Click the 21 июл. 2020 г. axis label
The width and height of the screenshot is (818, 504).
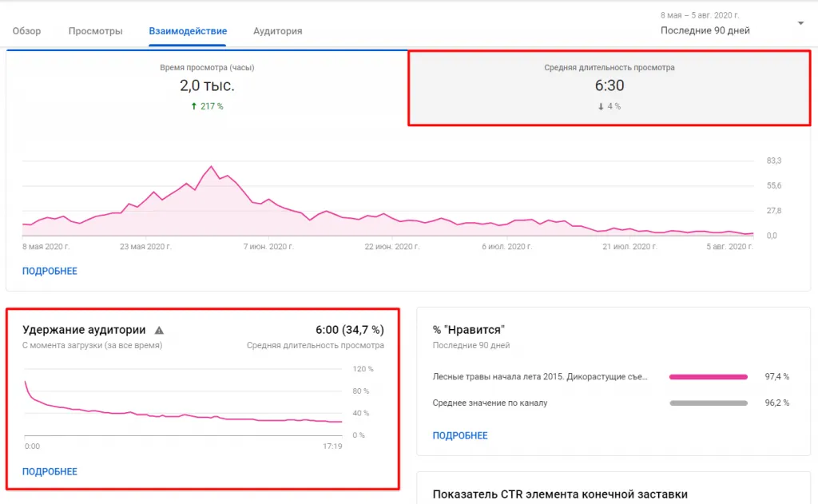(629, 246)
